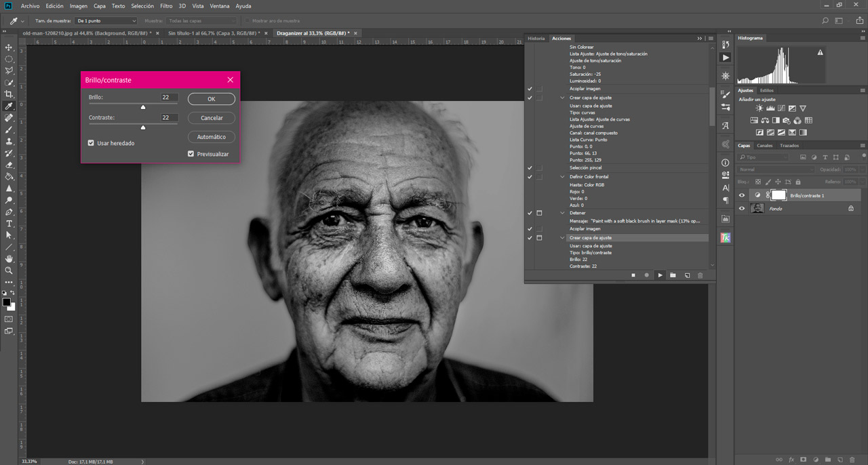Screen dimensions: 868x465
Task: Hide the Fondo layer using eye icon
Action: click(x=741, y=209)
